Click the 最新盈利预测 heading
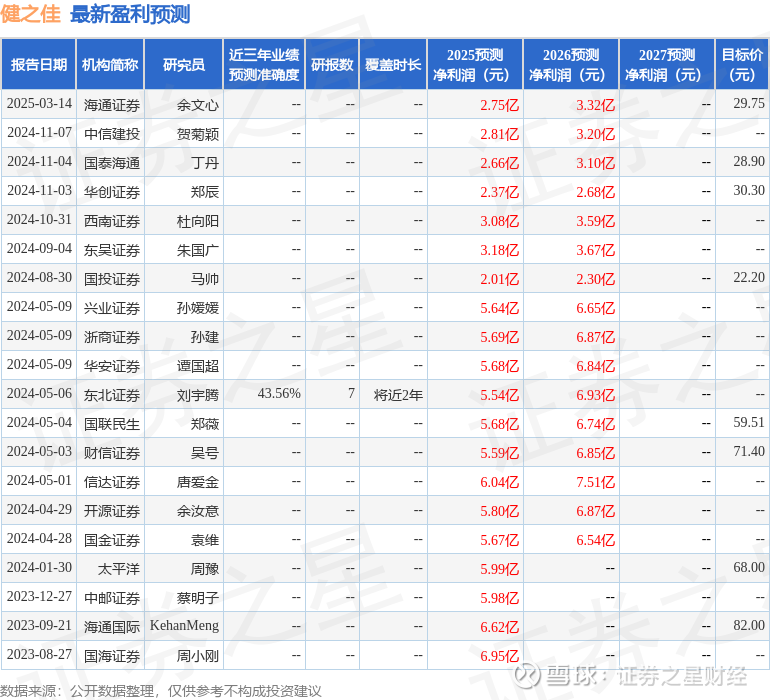This screenshot has width=770, height=700. click(x=130, y=14)
